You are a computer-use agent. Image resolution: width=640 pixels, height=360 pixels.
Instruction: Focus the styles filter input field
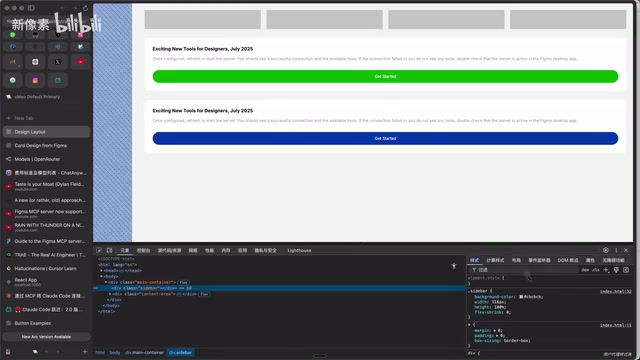click(x=524, y=270)
